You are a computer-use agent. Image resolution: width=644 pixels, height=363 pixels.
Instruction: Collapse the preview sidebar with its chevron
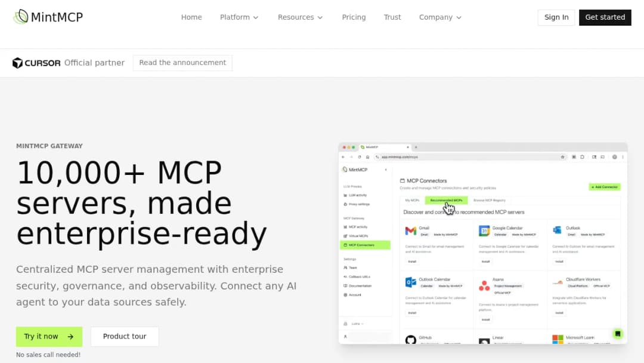pyautogui.click(x=386, y=170)
